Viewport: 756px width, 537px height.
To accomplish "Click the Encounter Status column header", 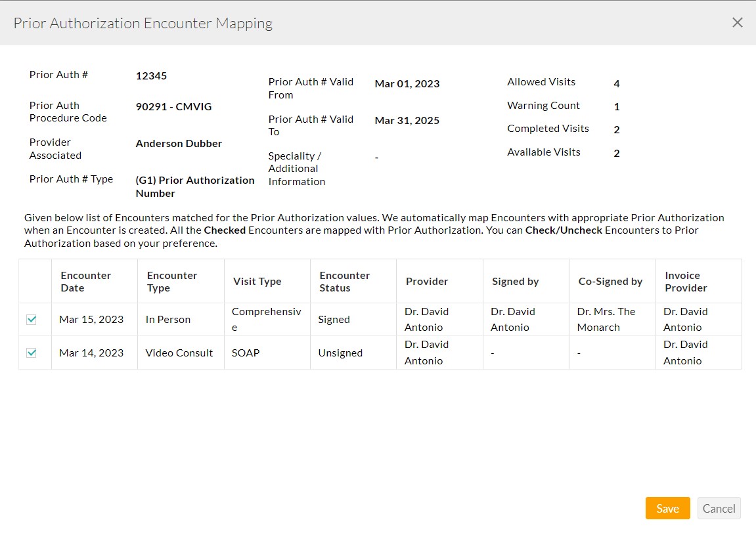I will [x=344, y=280].
